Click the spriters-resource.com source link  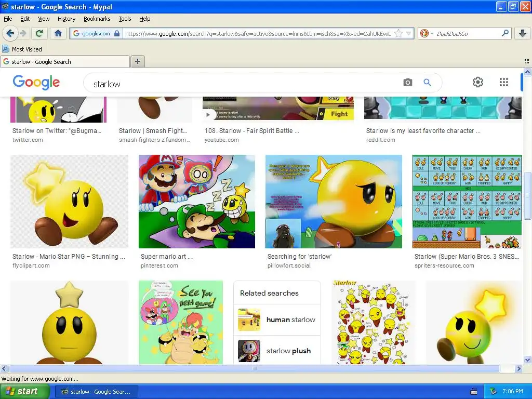pos(444,265)
